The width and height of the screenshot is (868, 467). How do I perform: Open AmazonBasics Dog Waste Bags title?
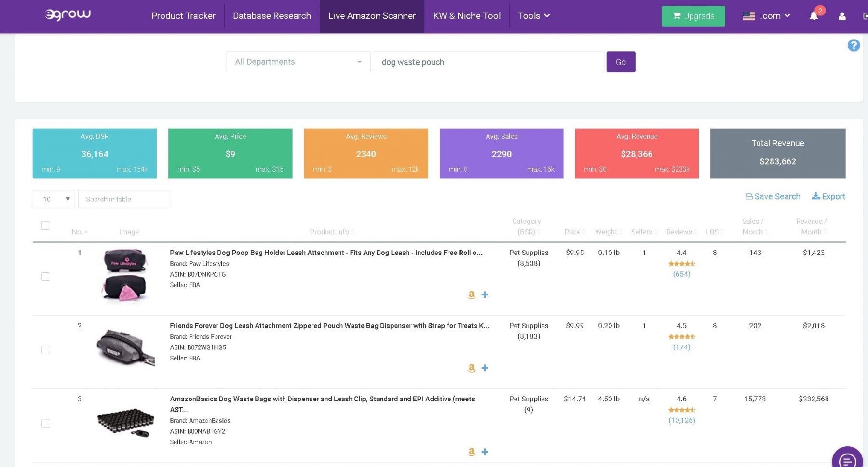coord(322,404)
